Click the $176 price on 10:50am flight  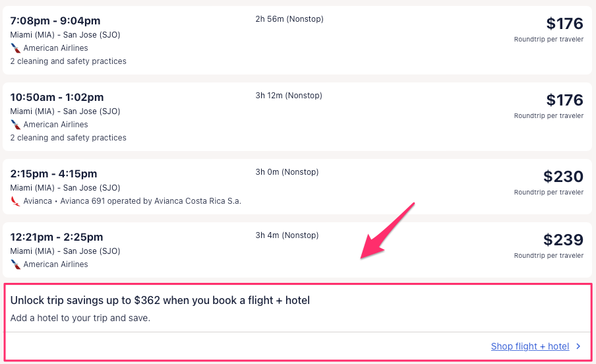pos(564,100)
